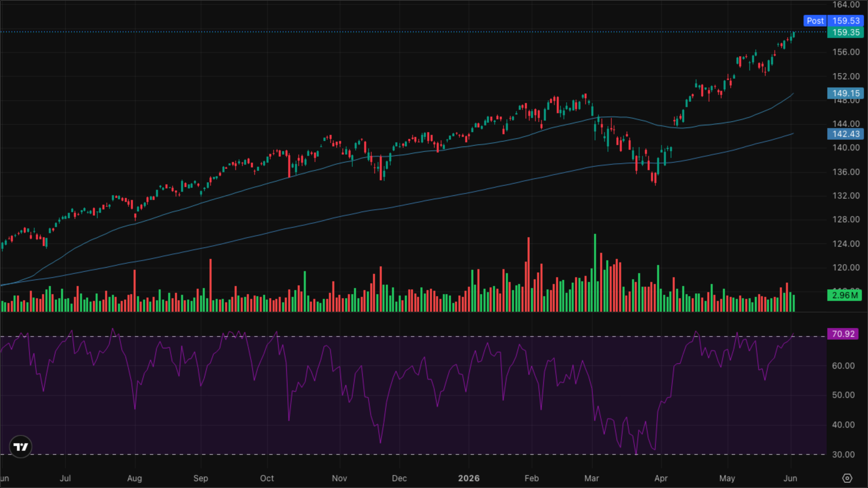Click the 144.00 price scale label
This screenshot has height=488, width=868.
pos(846,124)
